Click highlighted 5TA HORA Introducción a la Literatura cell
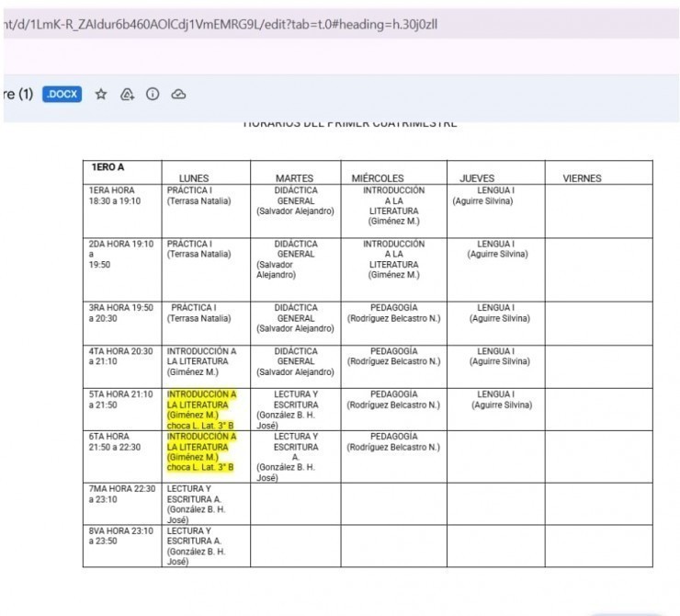The width and height of the screenshot is (680, 616). click(201, 409)
